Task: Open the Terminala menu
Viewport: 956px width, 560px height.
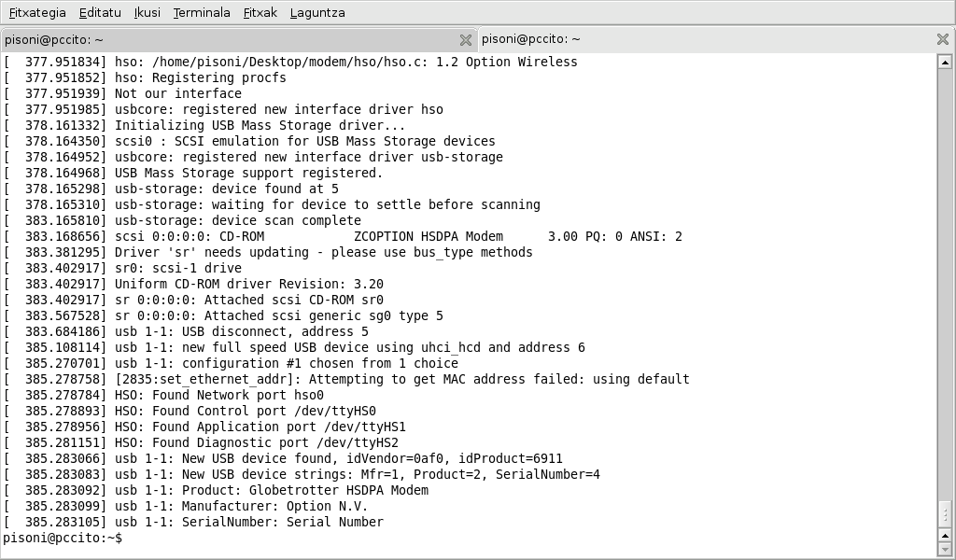Action: (x=202, y=13)
